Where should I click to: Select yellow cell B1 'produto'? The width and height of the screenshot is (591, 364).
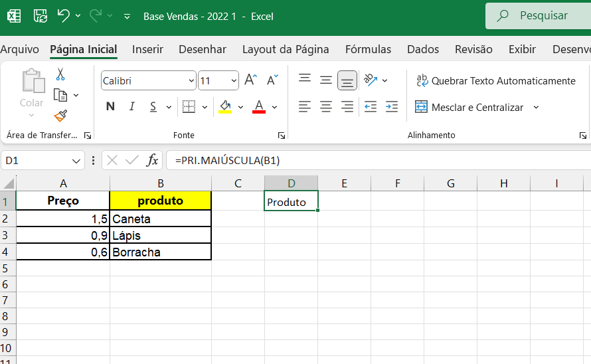(x=160, y=201)
